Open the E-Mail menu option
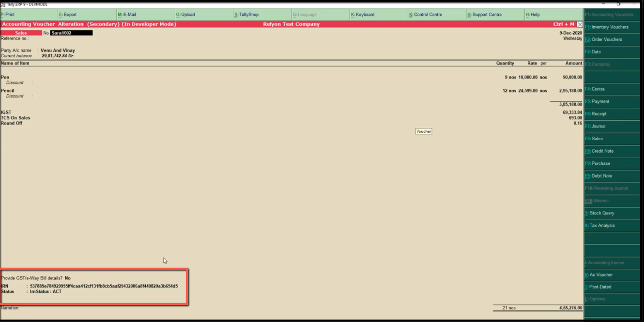This screenshot has height=322, width=644. tap(146, 15)
